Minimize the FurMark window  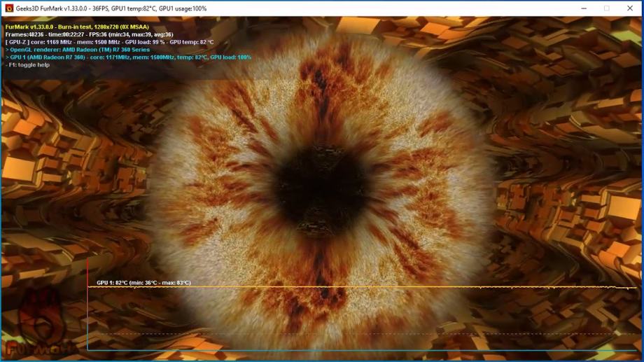tap(584, 8)
